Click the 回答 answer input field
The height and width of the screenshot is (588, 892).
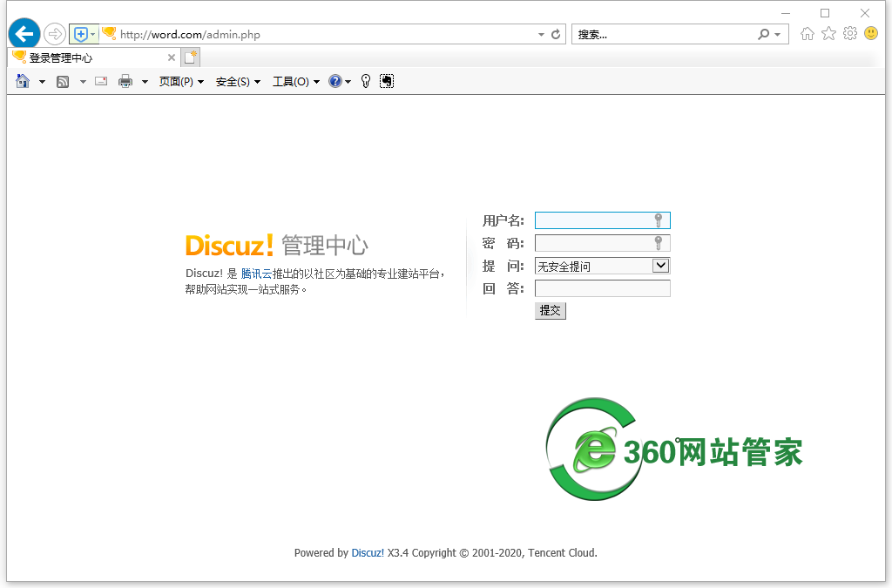coord(603,288)
